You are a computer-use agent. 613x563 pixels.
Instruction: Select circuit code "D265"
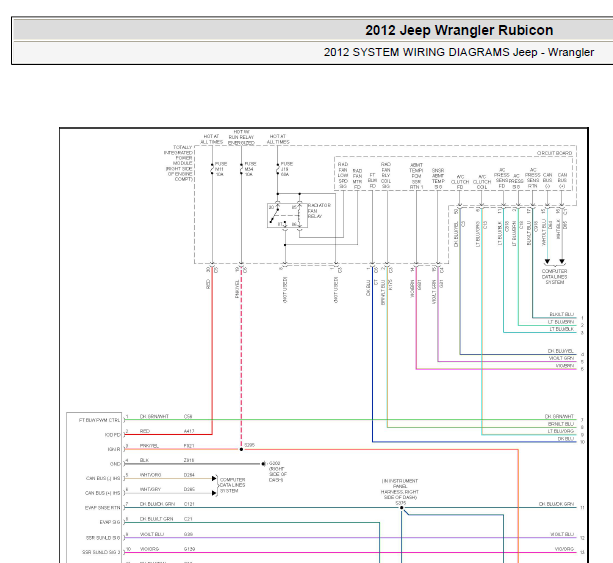point(189,489)
